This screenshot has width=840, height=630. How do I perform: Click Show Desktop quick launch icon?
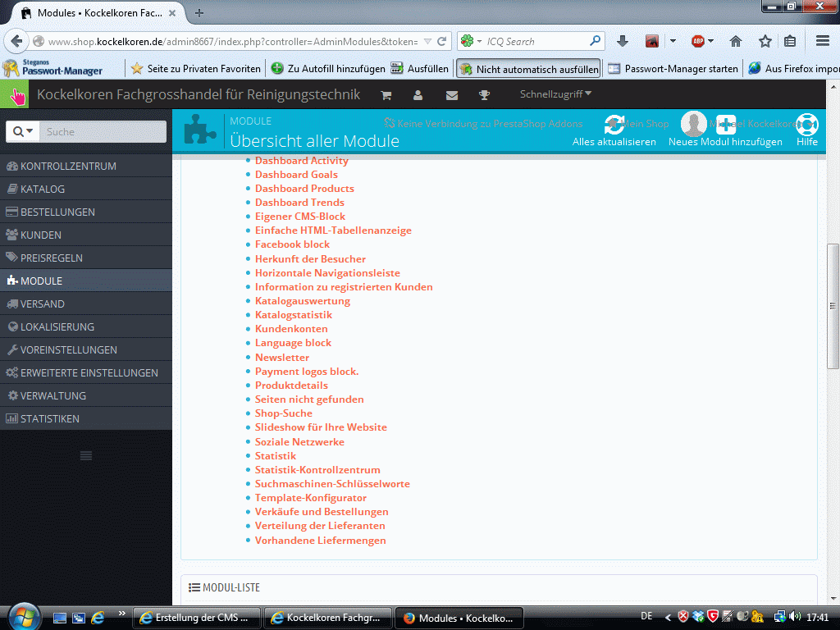tap(59, 618)
